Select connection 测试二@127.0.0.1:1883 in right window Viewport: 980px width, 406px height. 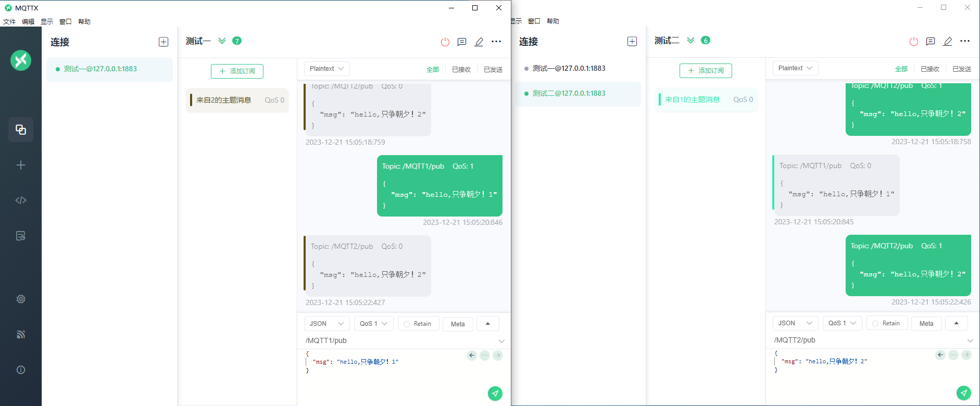tap(578, 94)
